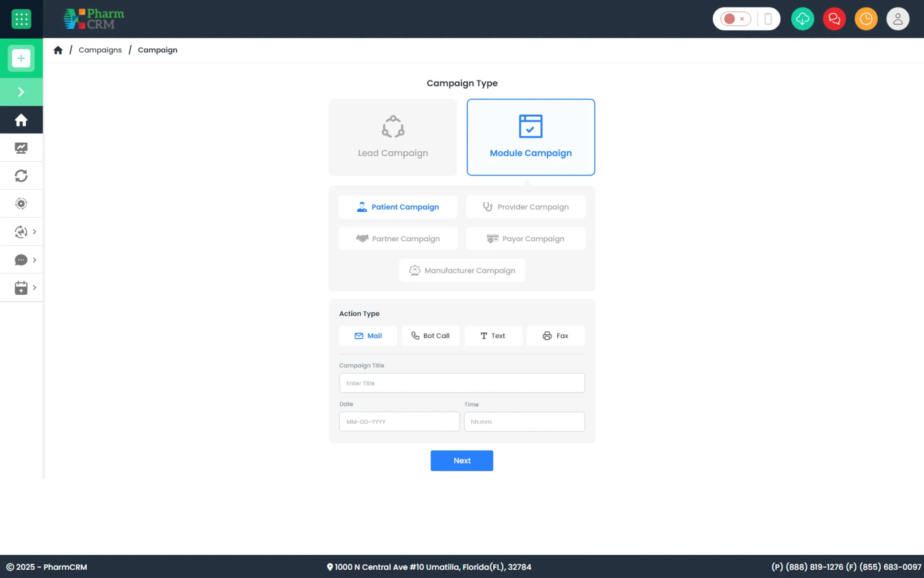Click the Next button
924x578 pixels.
pos(462,461)
